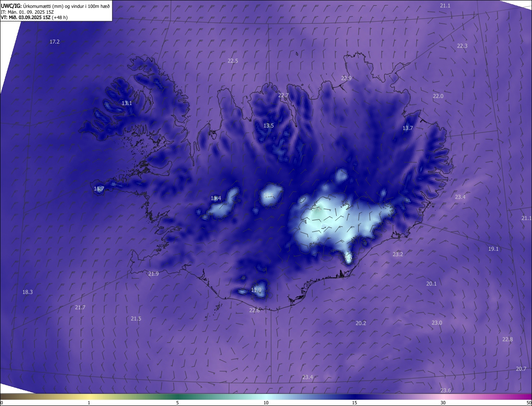
Task: Select the 10 tick on the color scale
Action: pyautogui.click(x=266, y=403)
